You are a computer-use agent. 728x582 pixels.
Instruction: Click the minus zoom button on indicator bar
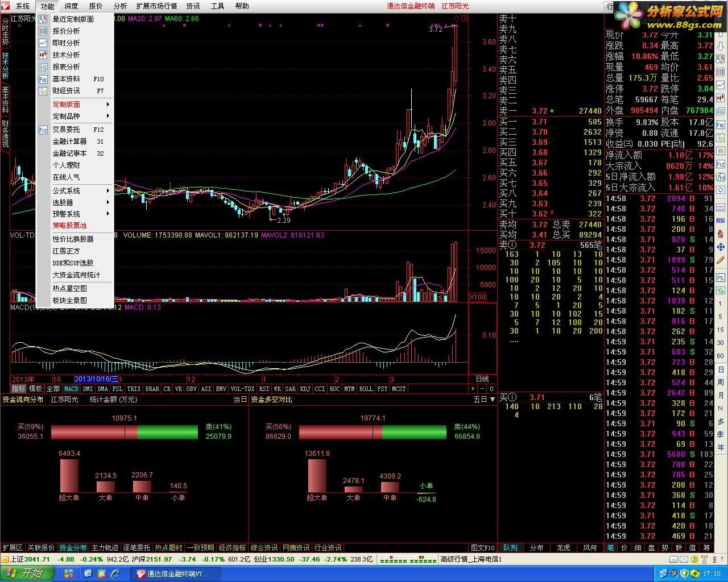(482, 389)
